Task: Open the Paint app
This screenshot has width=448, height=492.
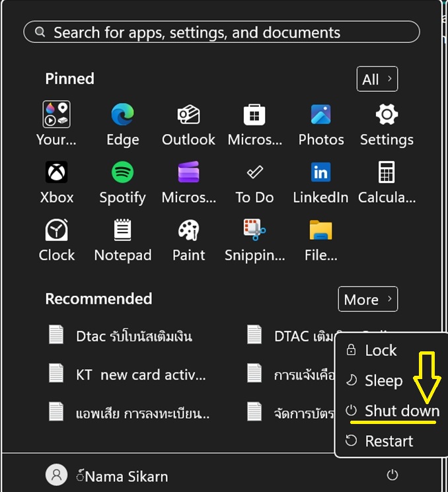Action: (189, 240)
